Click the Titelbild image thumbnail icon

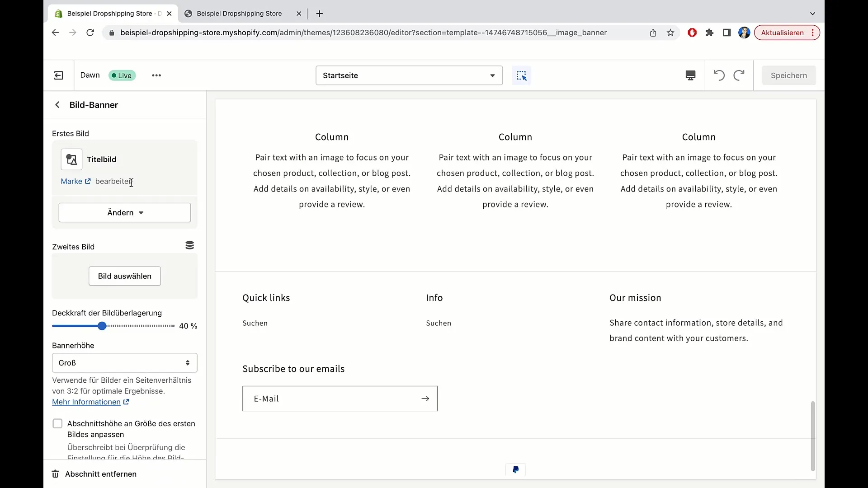point(71,160)
